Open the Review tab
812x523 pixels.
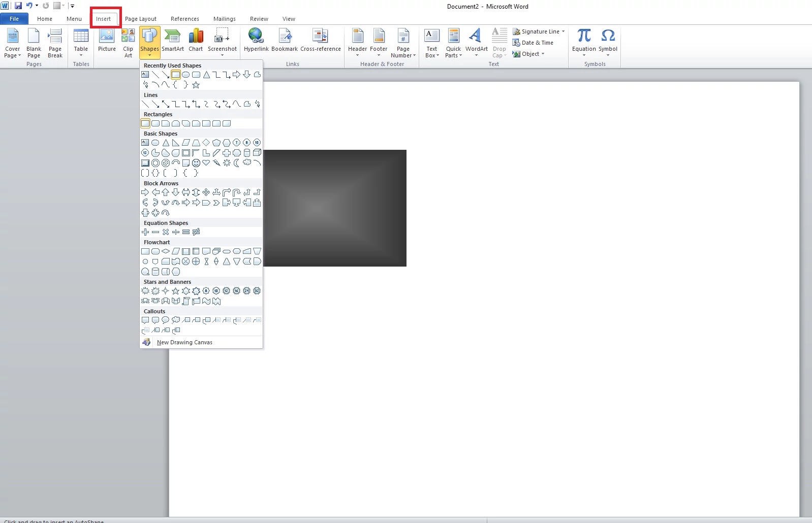click(x=259, y=19)
